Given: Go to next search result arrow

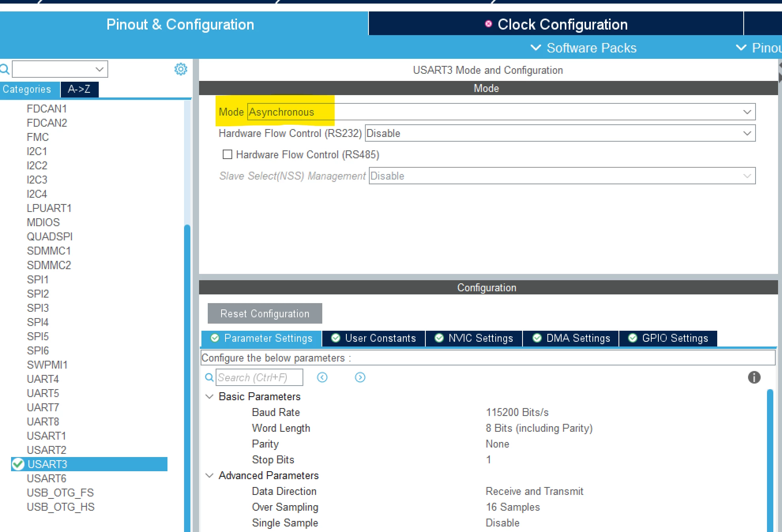Looking at the screenshot, I should [x=360, y=378].
